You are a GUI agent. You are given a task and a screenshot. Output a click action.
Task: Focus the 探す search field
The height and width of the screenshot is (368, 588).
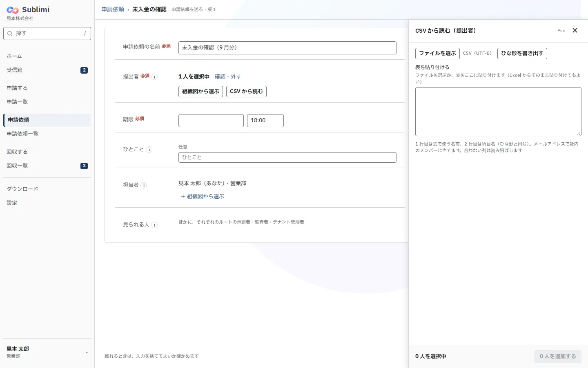pos(47,34)
